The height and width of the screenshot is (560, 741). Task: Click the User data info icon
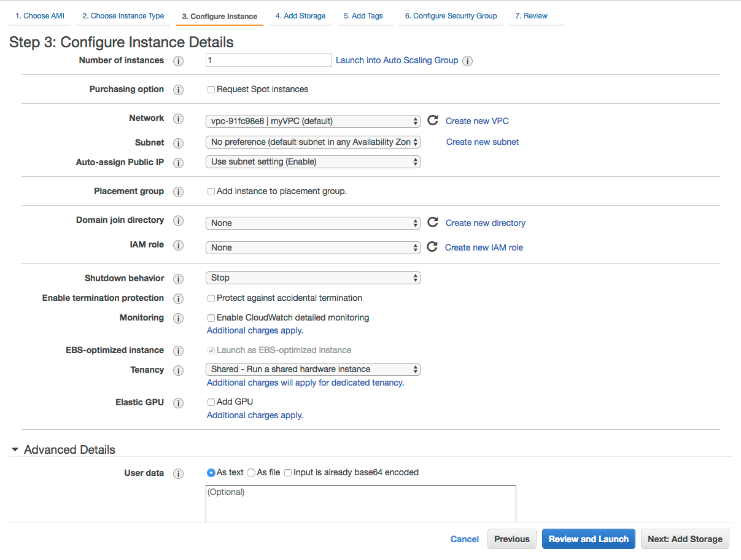pos(179,473)
